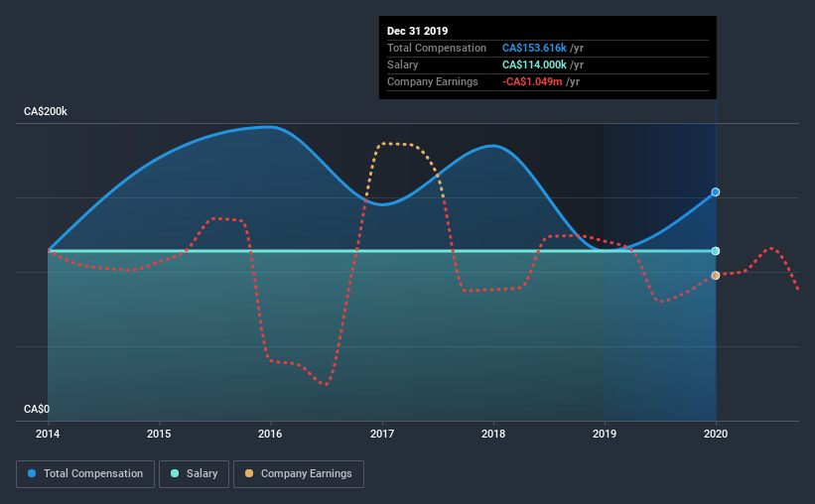The image size is (815, 504).
Task: Click the orange dot icon in Company Earnings legend
Action: pos(249,473)
